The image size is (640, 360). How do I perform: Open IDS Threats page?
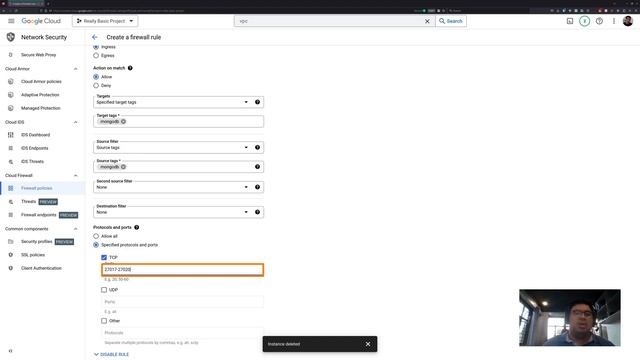[32, 162]
